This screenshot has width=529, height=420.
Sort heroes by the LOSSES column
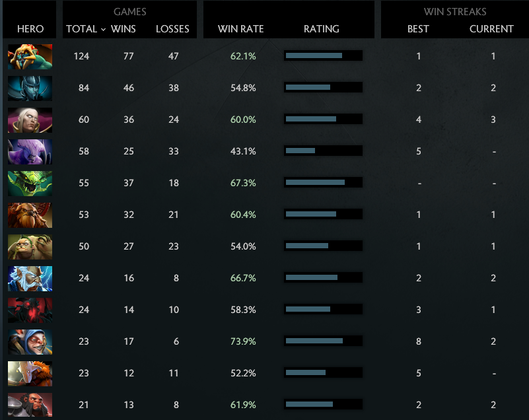click(x=172, y=29)
